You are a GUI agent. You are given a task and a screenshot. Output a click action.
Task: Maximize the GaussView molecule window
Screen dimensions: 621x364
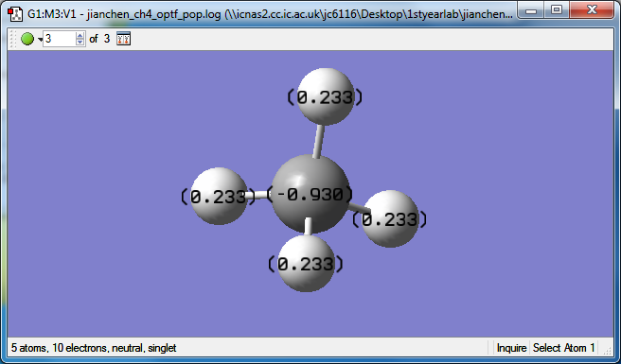557,9
